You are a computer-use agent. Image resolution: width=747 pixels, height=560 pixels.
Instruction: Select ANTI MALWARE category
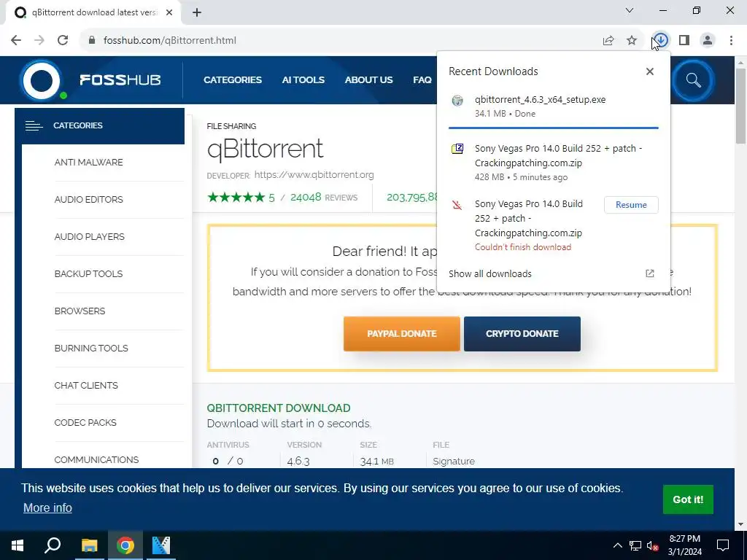coord(88,163)
